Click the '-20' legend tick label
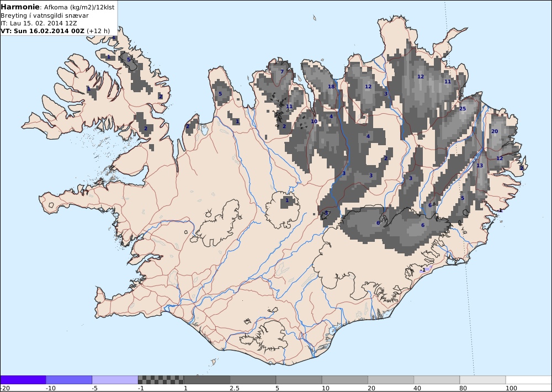This screenshot has width=552, height=392. (x=5, y=388)
